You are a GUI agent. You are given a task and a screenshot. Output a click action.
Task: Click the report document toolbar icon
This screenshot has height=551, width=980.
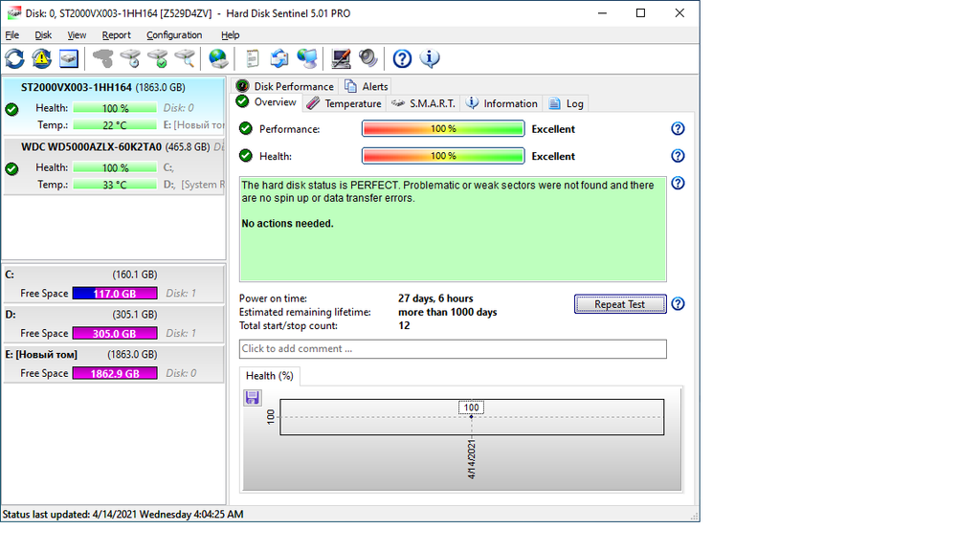point(253,58)
